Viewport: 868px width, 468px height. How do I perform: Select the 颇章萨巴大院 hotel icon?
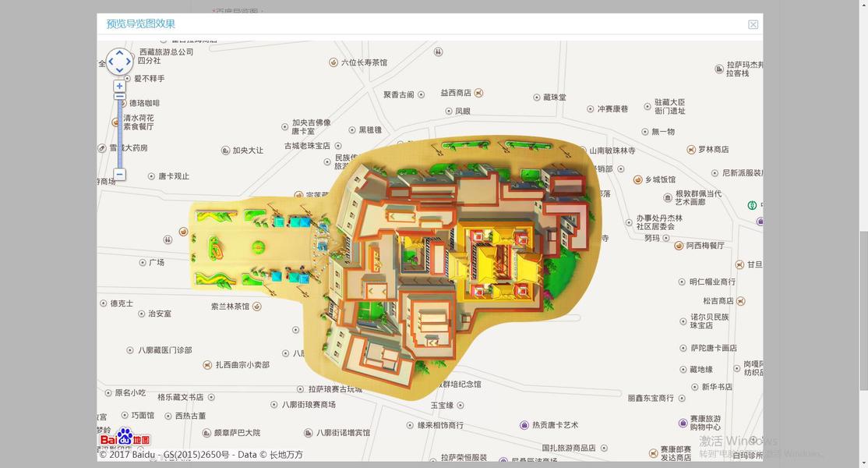(206, 433)
